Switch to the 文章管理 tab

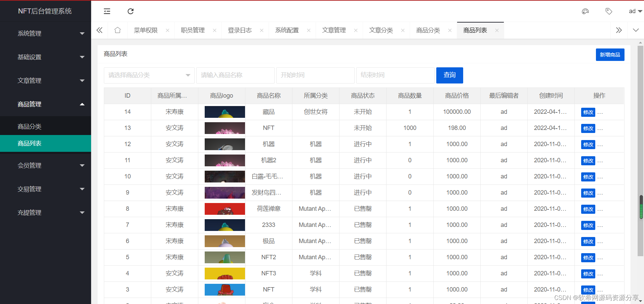[x=334, y=30]
